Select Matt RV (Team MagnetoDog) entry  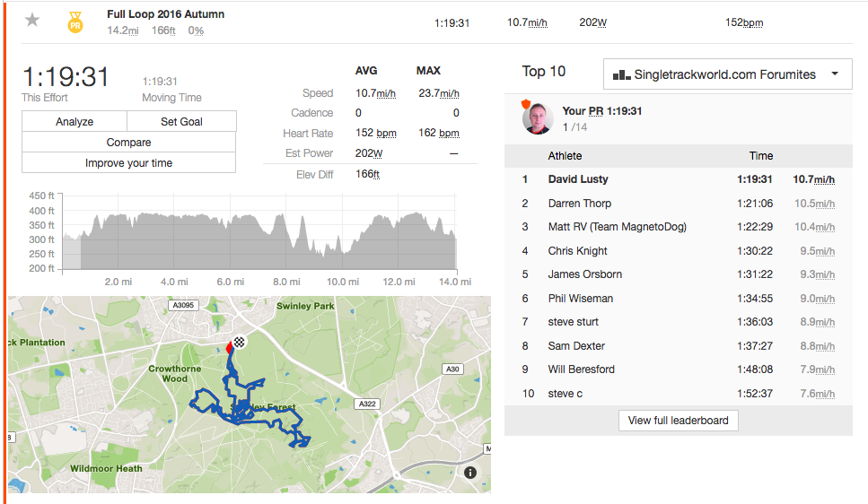pyautogui.click(x=617, y=227)
